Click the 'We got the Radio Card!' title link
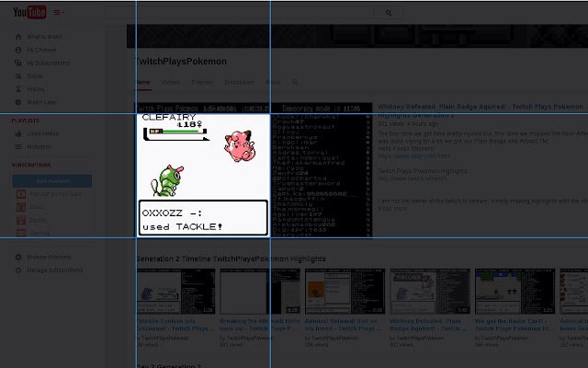Screen dimensions: 588x368 (513, 325)
